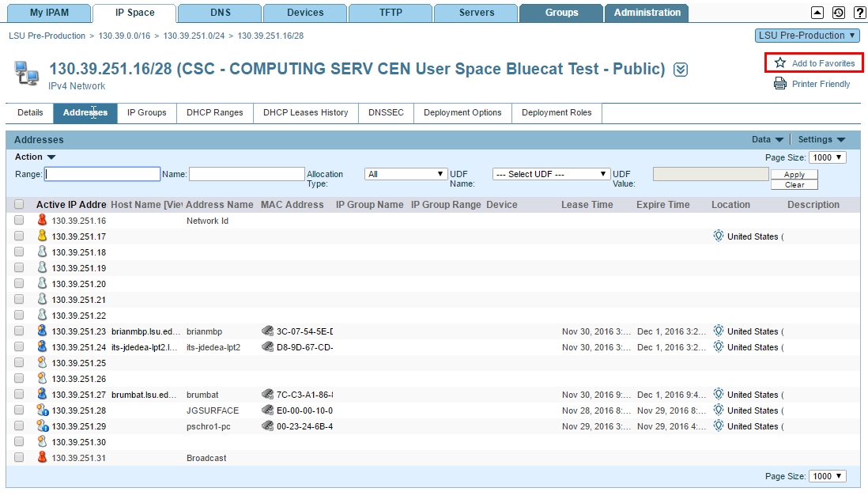
Task: Check the box for 130.39.251.27
Action: tap(19, 394)
